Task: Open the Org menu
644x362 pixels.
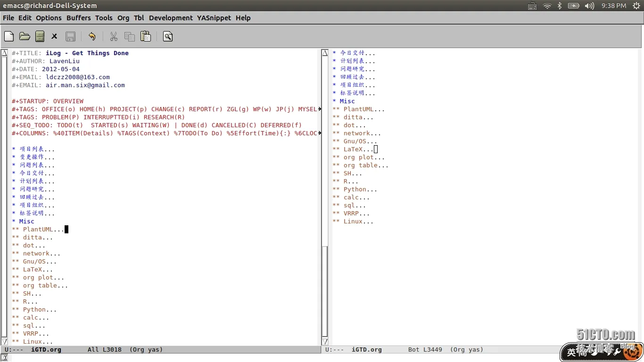Action: point(124,18)
